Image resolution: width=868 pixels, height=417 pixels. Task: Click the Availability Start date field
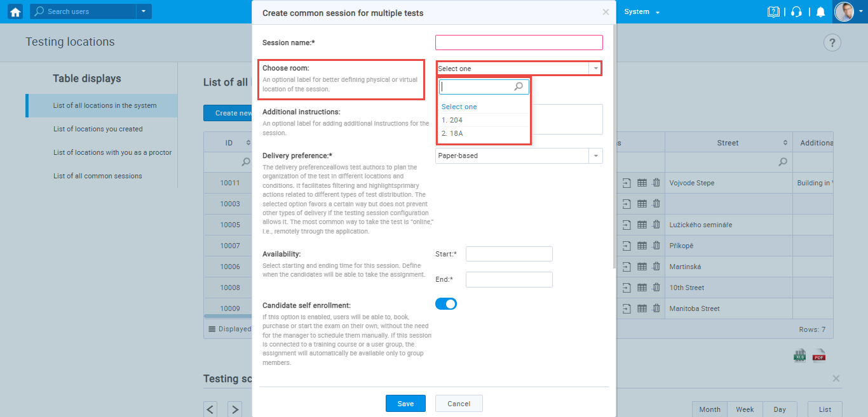pyautogui.click(x=509, y=254)
